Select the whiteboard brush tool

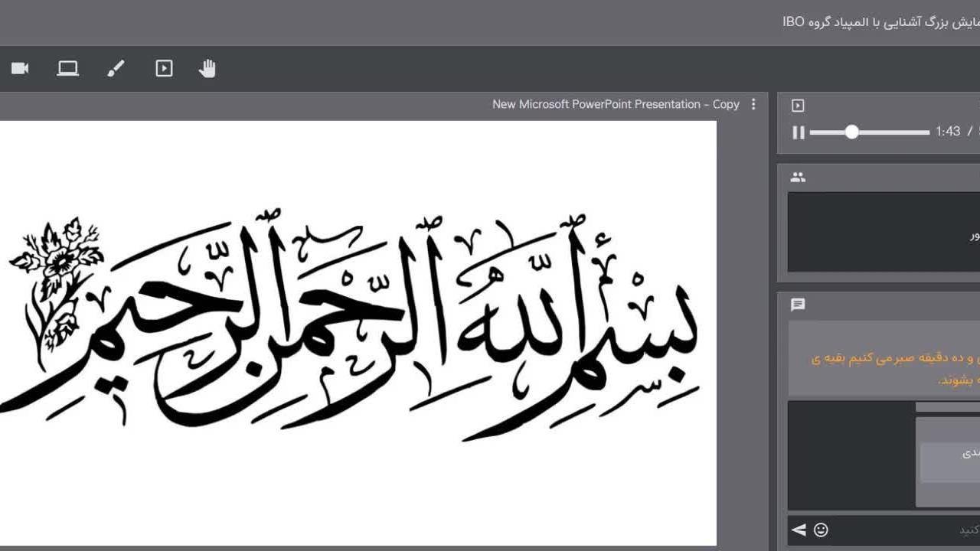coord(116,69)
